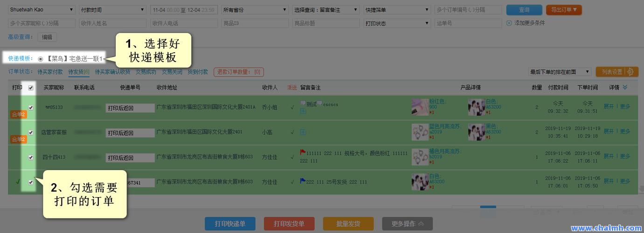Expand the 更多操作 menu

click(x=408, y=224)
